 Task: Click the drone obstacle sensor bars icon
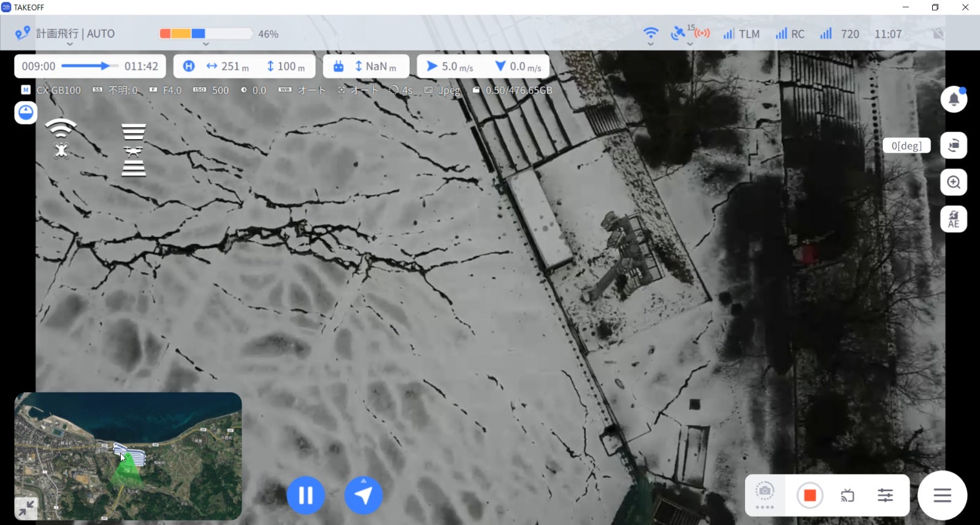tap(133, 150)
